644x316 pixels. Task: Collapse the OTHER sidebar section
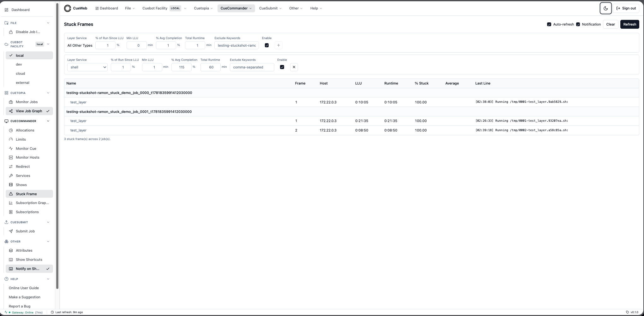click(48, 242)
